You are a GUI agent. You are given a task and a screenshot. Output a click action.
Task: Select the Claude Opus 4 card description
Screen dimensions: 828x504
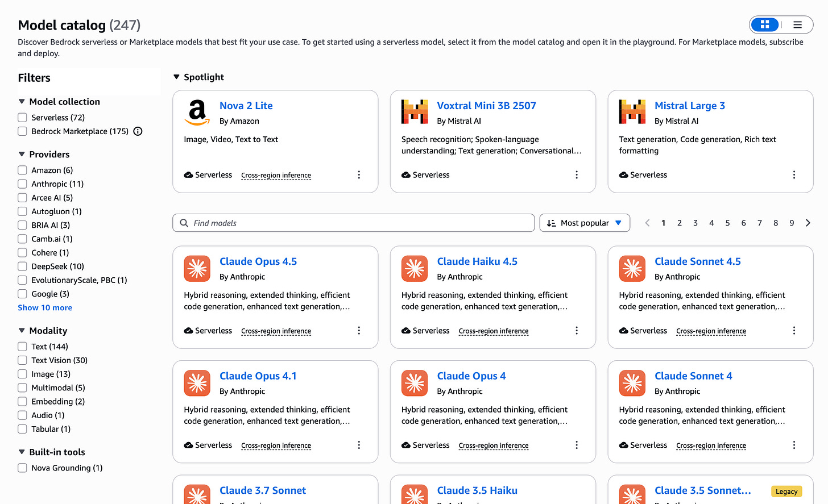(x=485, y=415)
